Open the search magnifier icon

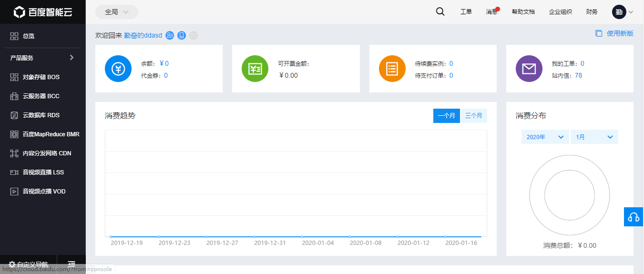pos(440,12)
